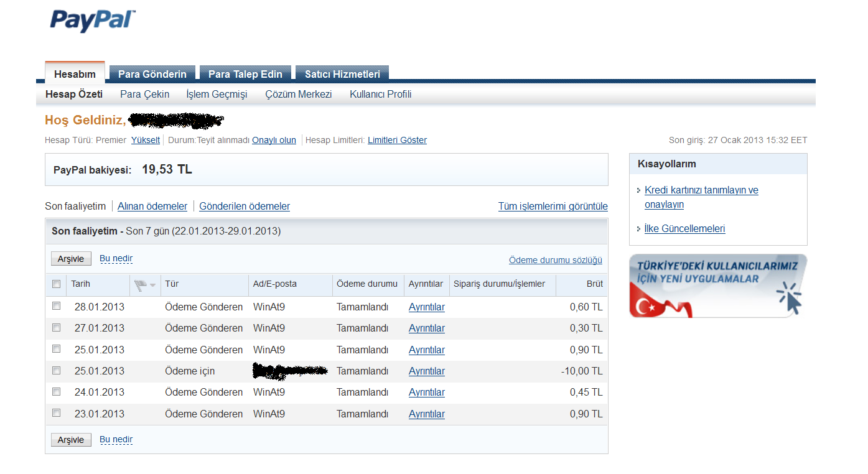Open the Hesabım tab
The height and width of the screenshot is (474, 868).
(75, 74)
